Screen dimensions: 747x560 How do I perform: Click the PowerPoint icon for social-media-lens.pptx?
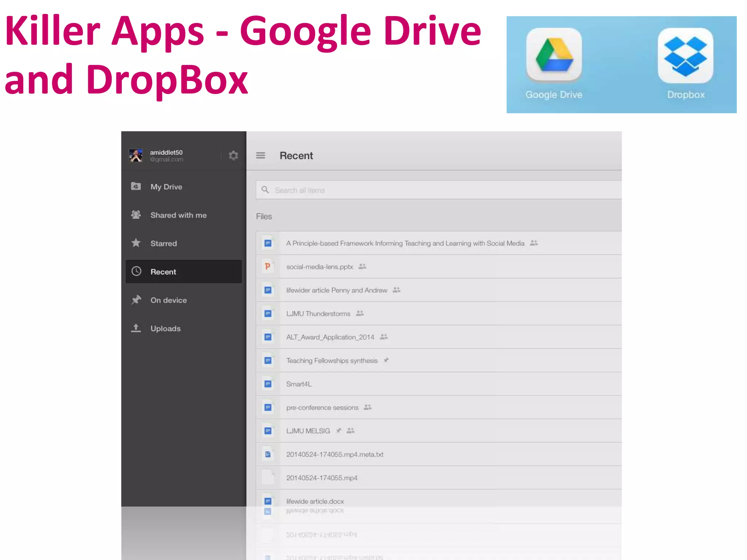[x=268, y=267]
